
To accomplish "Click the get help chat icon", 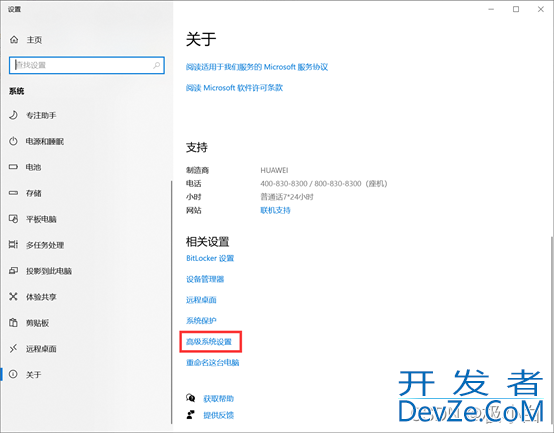I will 190,398.
